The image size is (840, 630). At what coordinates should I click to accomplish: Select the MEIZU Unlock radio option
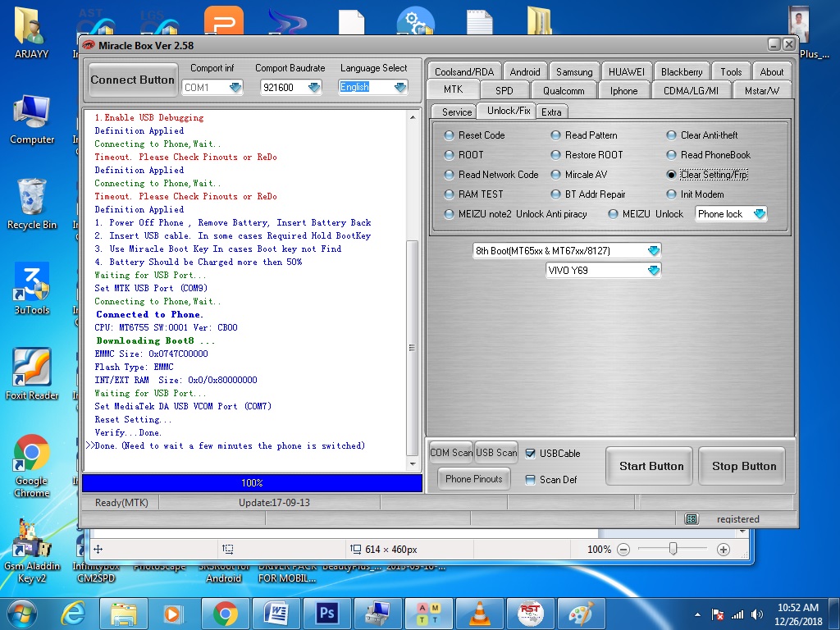[x=614, y=214]
